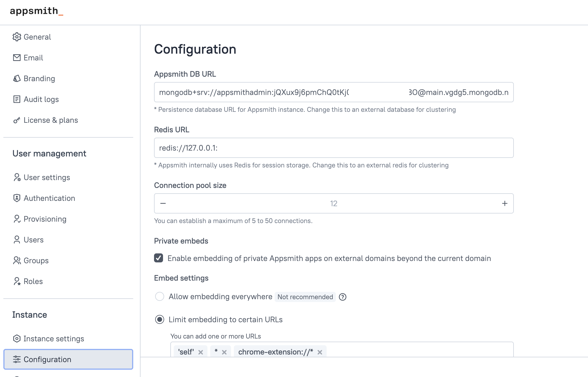Remove the 'self' URL tag
Screen dimensions: 588x377
click(201, 352)
